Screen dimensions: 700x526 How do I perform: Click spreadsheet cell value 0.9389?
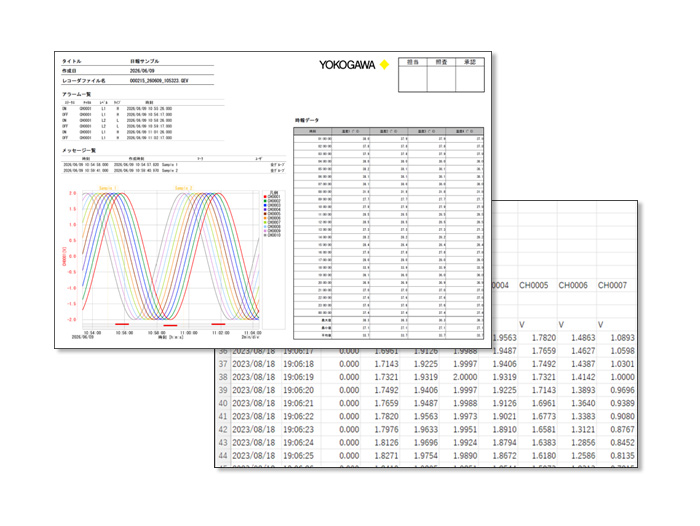[622, 403]
